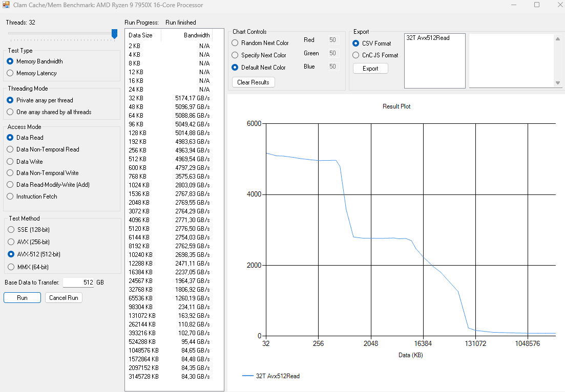Click the 5174,17 GB/s bandwidth value
Screen dimensions: 565x392
coord(193,98)
